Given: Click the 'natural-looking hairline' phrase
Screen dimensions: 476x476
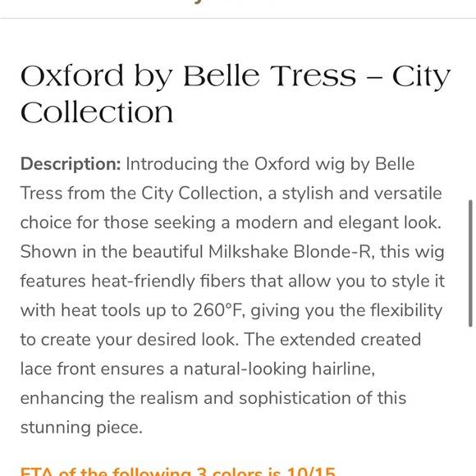Looking at the screenshot, I should pyautogui.click(x=277, y=368).
